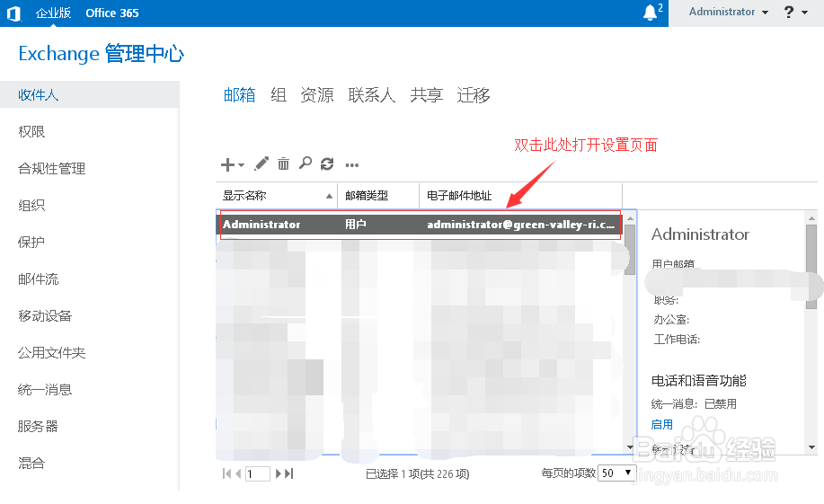This screenshot has height=504, width=824.
Task: Open 邮件流 in left navigation
Action: [39, 279]
